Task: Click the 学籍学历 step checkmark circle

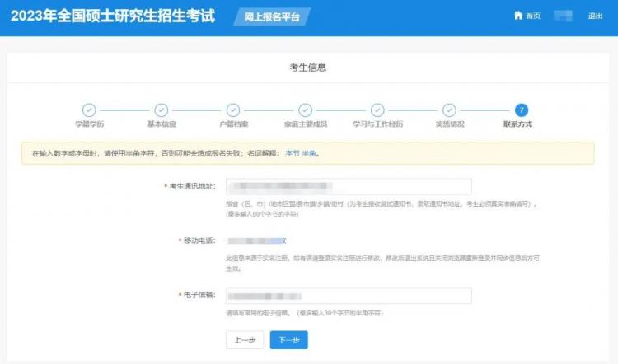Action: [x=89, y=110]
